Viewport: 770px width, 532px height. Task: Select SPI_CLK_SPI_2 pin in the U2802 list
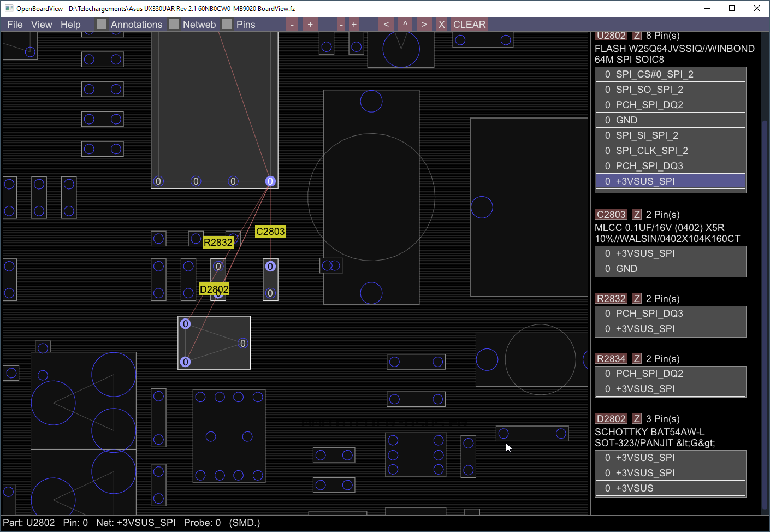(x=670, y=151)
